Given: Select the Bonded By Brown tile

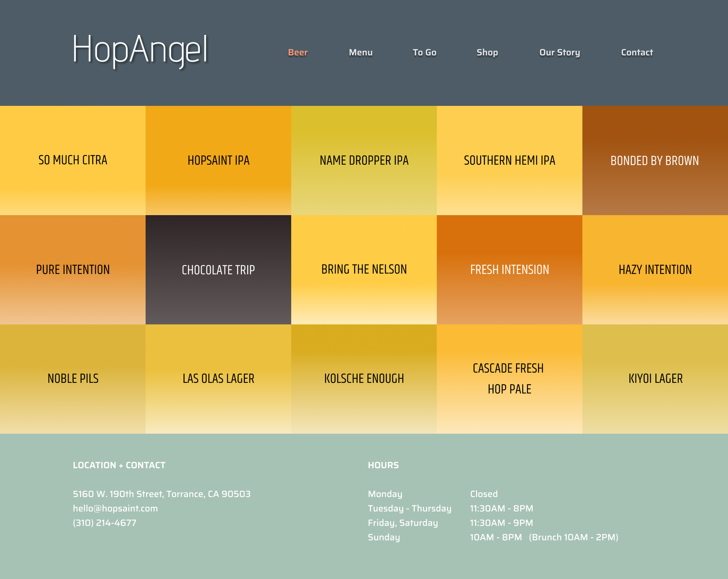Looking at the screenshot, I should tap(655, 160).
